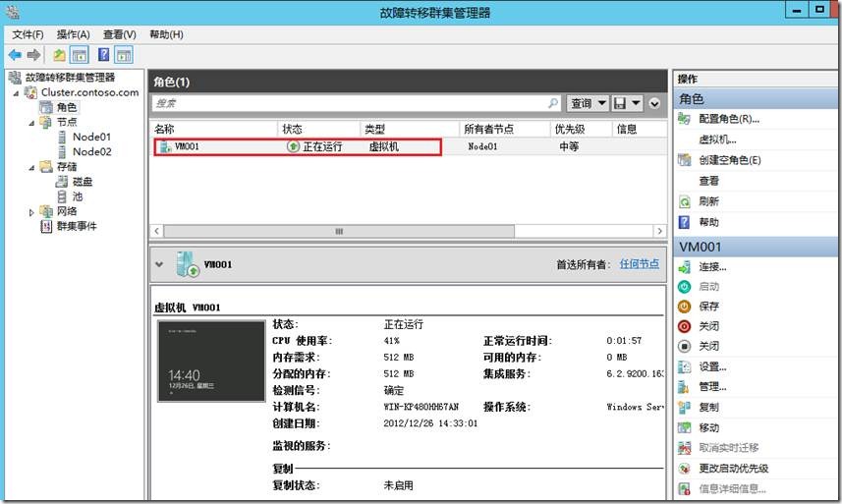The height and width of the screenshot is (504, 842).
Task: Select the VM001 row in roles list
Action: pyautogui.click(x=408, y=146)
